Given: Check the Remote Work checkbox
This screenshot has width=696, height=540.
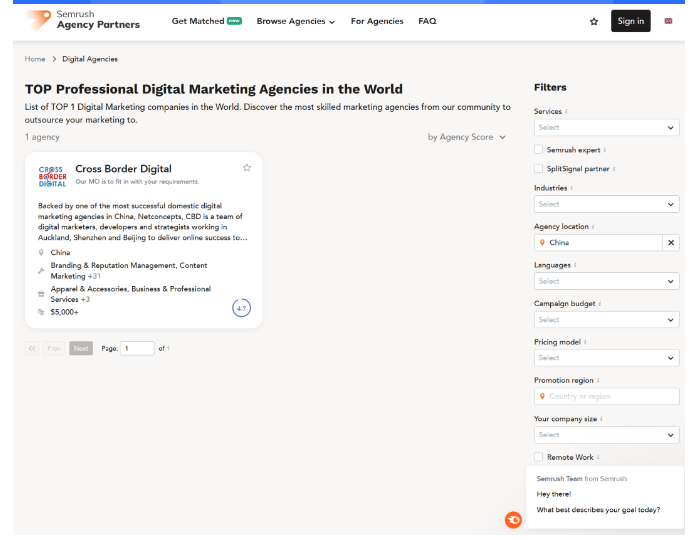Looking at the screenshot, I should click(x=538, y=457).
